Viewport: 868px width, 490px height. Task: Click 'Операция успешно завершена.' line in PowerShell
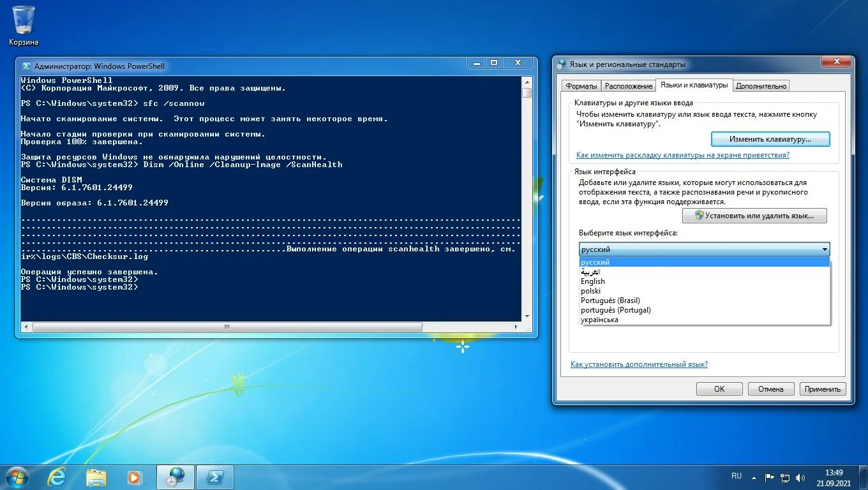[x=89, y=272]
